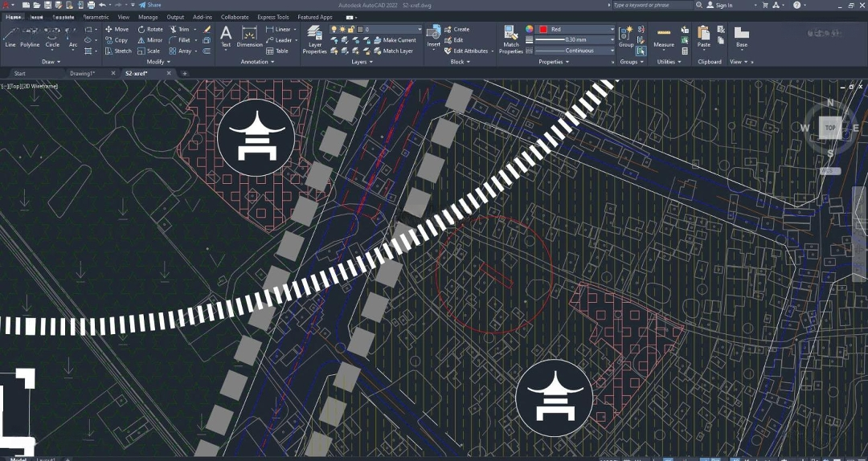
Task: Select the Measure utility
Action: 664,36
